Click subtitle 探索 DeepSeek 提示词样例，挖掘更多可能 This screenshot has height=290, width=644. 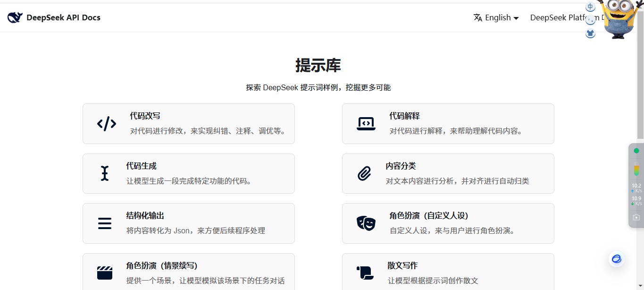[318, 87]
